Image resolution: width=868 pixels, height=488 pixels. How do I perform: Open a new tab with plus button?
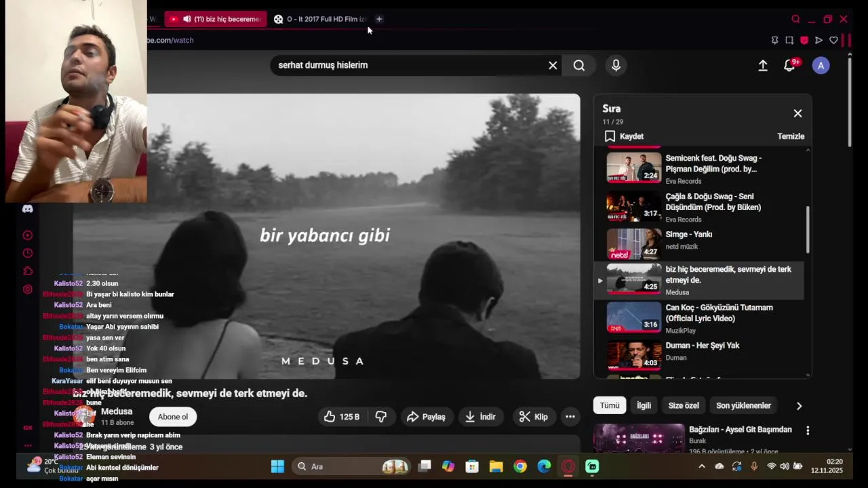[x=379, y=19]
